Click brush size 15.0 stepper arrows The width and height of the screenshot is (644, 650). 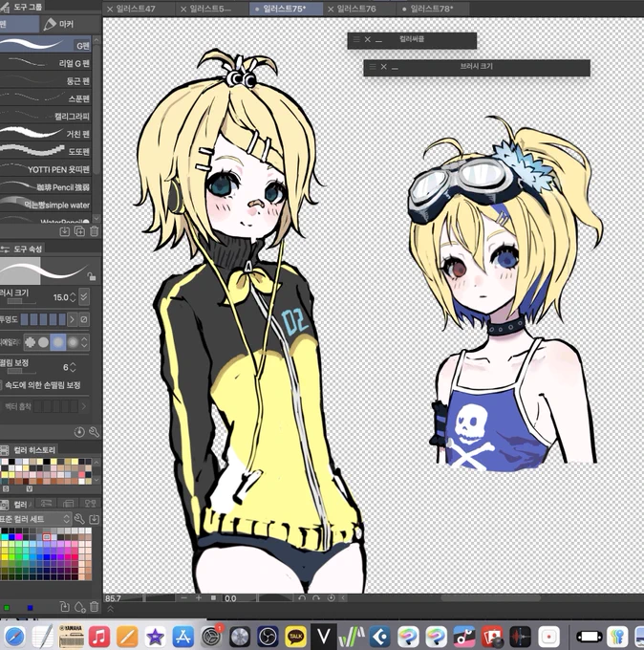pos(73,297)
